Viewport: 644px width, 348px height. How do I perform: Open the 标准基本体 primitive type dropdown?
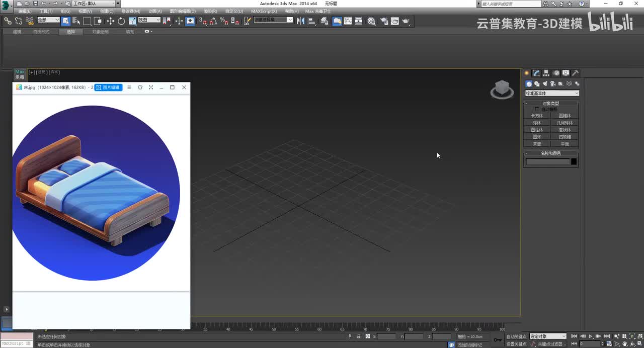pos(552,93)
